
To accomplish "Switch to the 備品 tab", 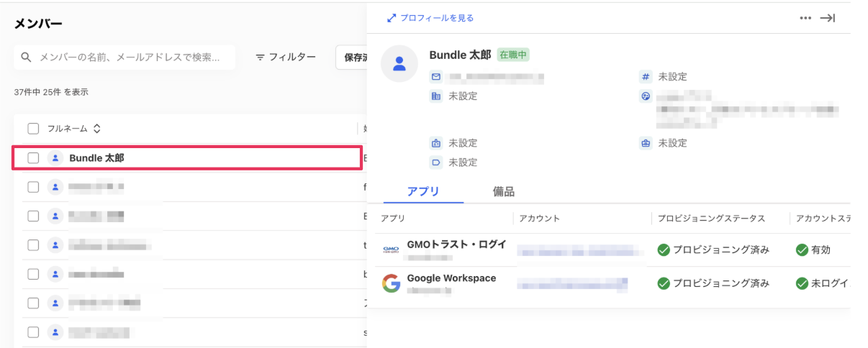I will [504, 191].
